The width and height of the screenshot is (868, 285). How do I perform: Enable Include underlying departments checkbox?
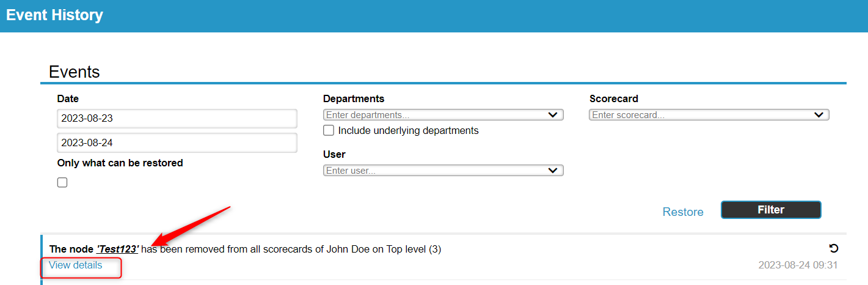click(x=329, y=130)
